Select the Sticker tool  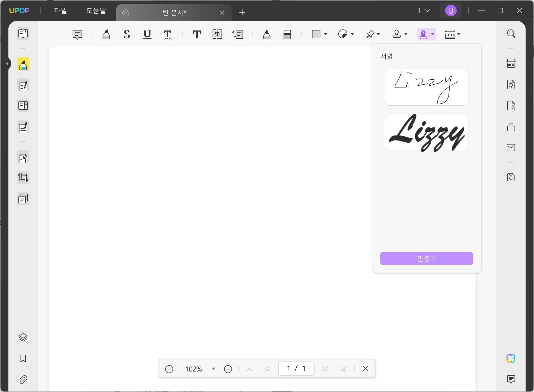pos(343,34)
